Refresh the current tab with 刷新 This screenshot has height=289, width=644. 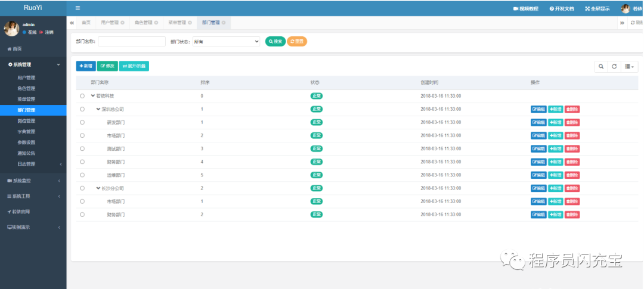(x=637, y=23)
